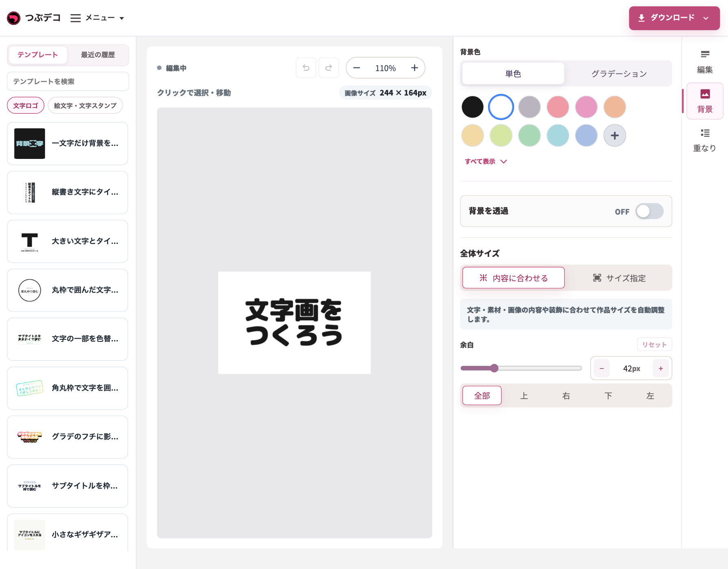Open the 編集 side panel
728x569 pixels.
pyautogui.click(x=705, y=62)
